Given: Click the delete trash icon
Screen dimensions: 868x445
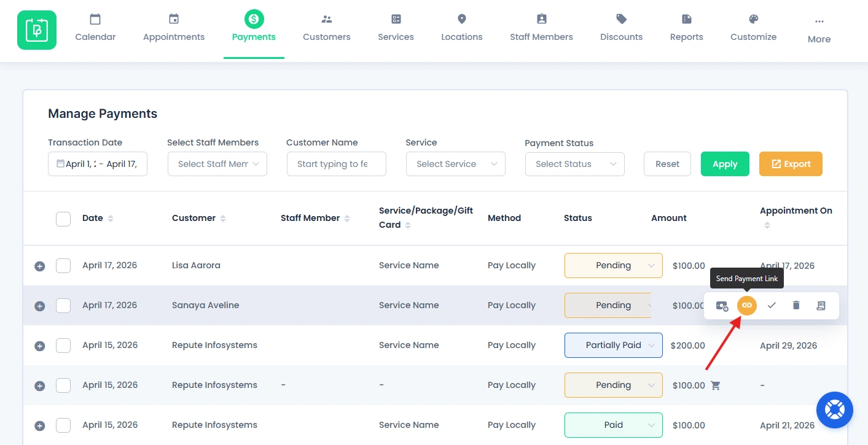Looking at the screenshot, I should point(796,305).
